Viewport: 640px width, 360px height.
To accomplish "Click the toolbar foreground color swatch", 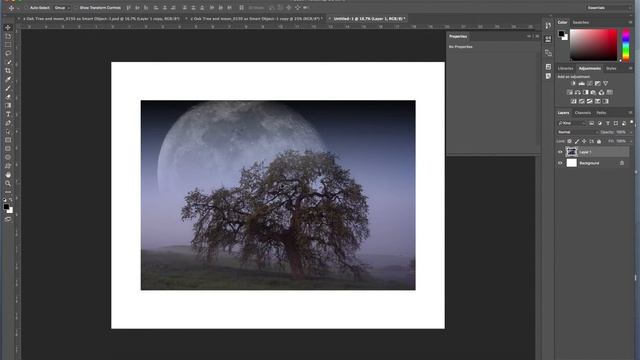I will pos(6,207).
